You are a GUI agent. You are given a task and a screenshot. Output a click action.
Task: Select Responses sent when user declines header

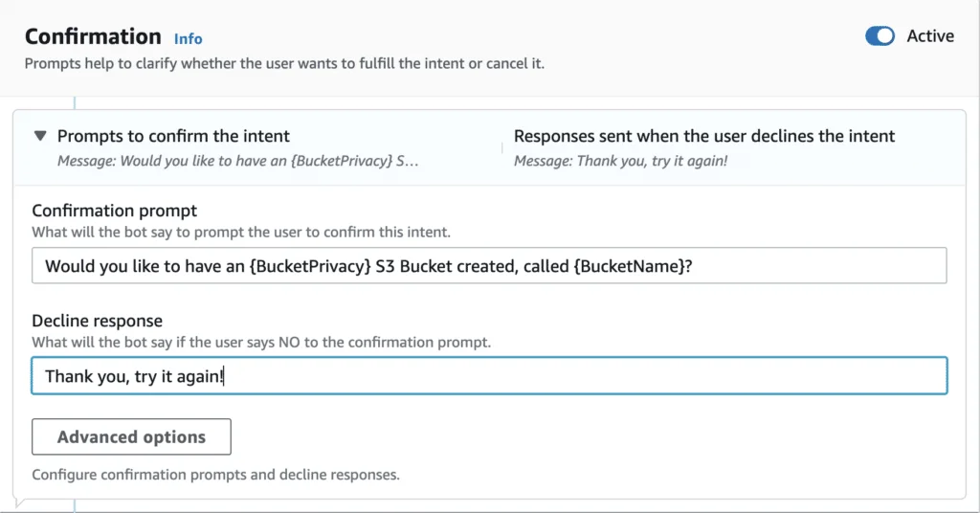click(704, 136)
